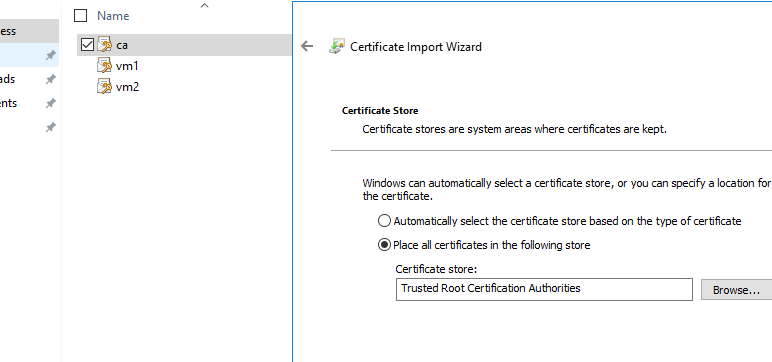Click the last pin icon in the sidebar
Image resolution: width=772 pixels, height=362 pixels.
coord(50,128)
